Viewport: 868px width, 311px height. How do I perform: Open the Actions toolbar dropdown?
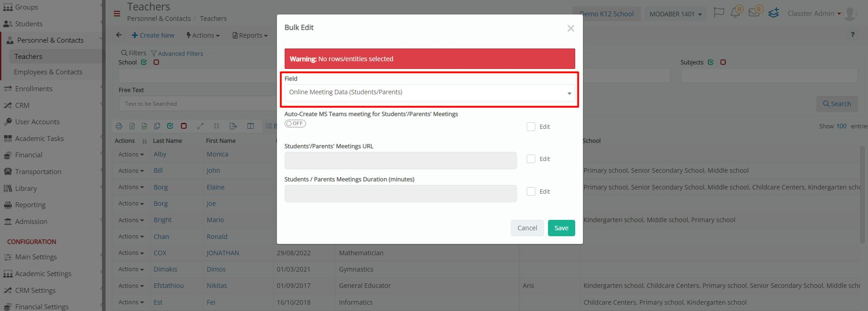[203, 35]
